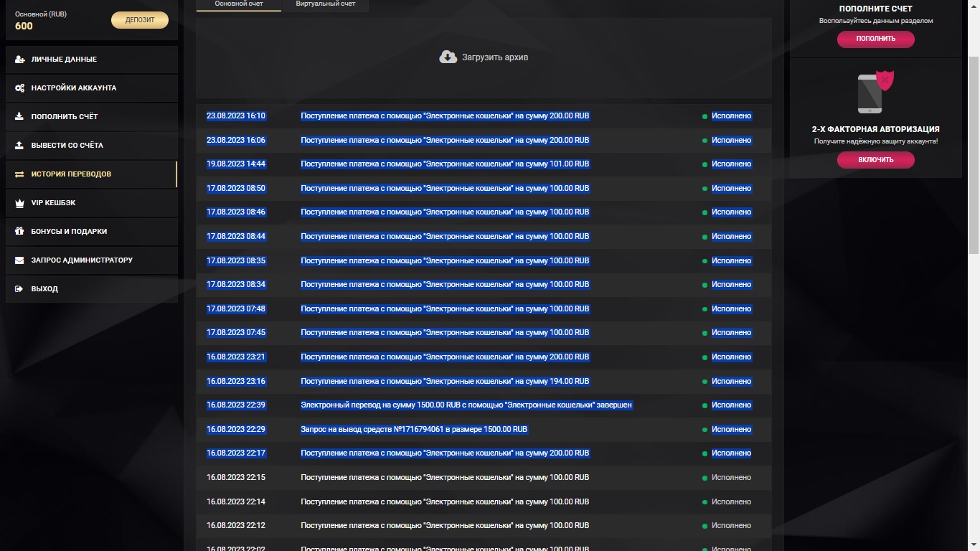Image resolution: width=980 pixels, height=551 pixels.
Task: Click withdrawal request №1716794061 entry
Action: pyautogui.click(x=414, y=430)
